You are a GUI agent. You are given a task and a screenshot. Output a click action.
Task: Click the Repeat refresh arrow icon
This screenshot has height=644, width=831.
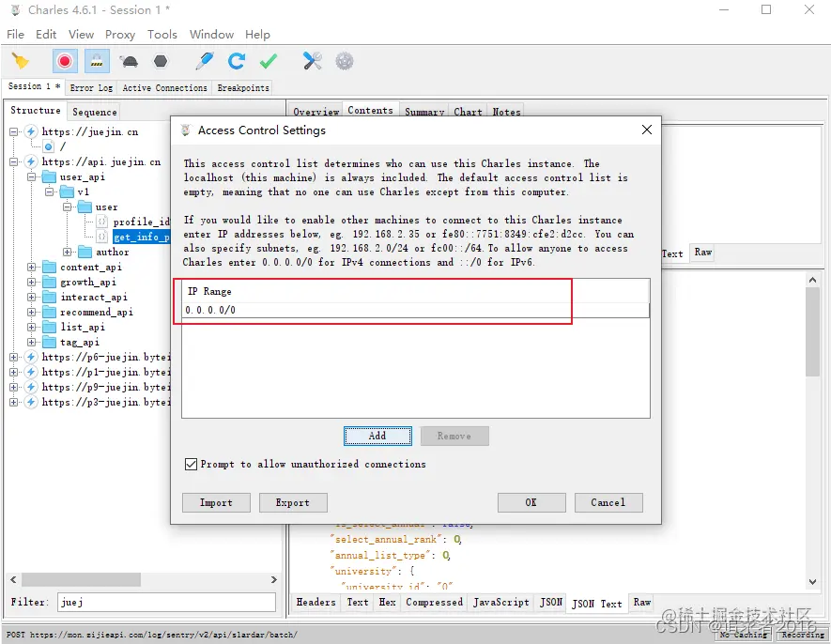237,61
